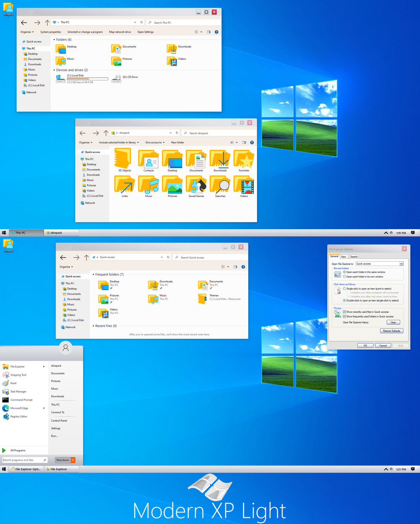Expand File Explorer submenu arrow in Start menu
420x524 pixels.
point(44,367)
